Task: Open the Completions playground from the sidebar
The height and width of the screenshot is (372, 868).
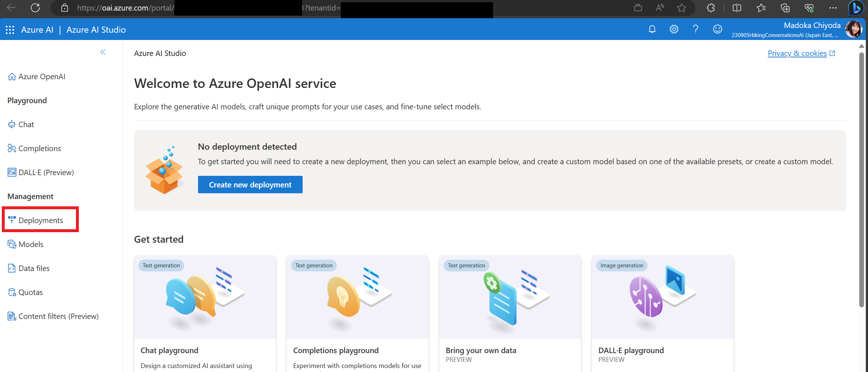Action: tap(40, 148)
